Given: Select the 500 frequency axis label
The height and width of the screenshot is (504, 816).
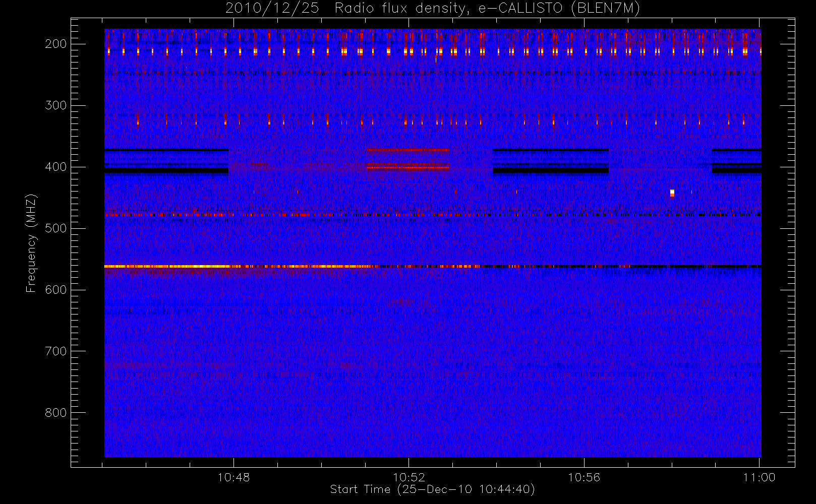Looking at the screenshot, I should [55, 228].
